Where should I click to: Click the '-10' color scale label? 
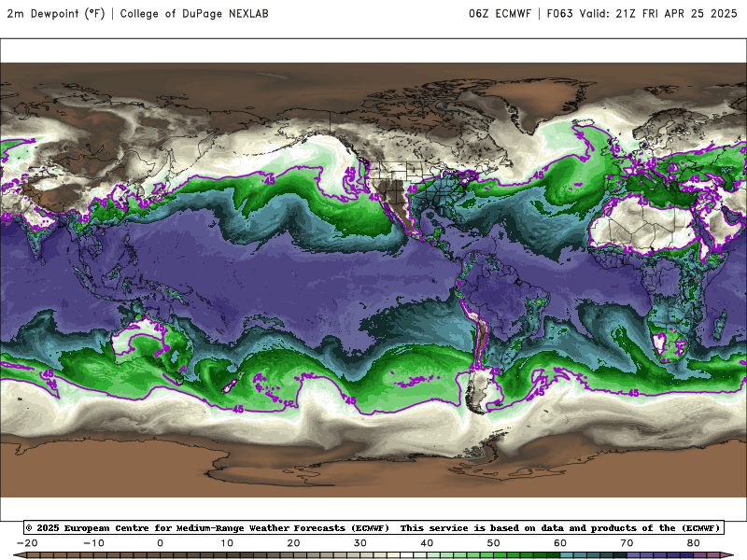pos(93,543)
